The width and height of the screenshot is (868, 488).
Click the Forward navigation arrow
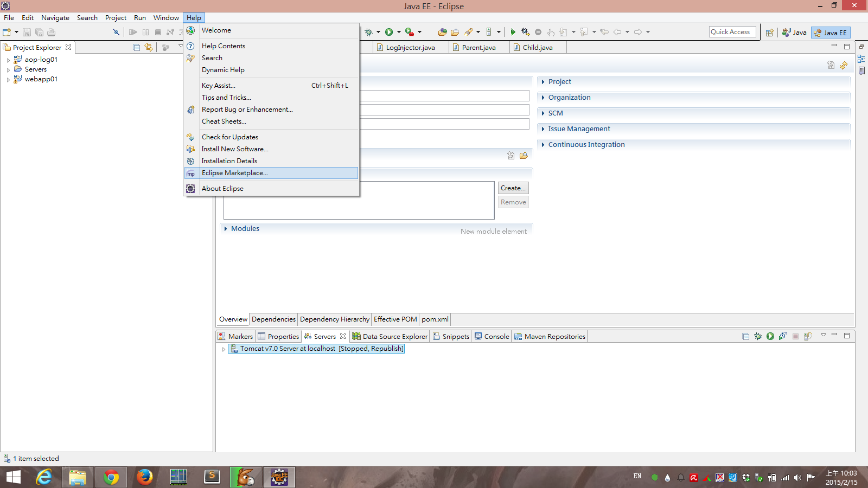[638, 32]
